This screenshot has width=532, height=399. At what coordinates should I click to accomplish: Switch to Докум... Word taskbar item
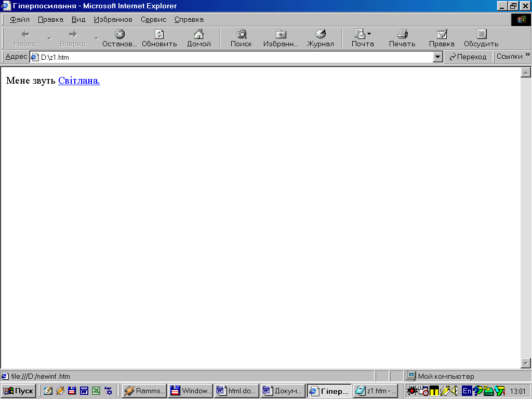click(x=283, y=391)
